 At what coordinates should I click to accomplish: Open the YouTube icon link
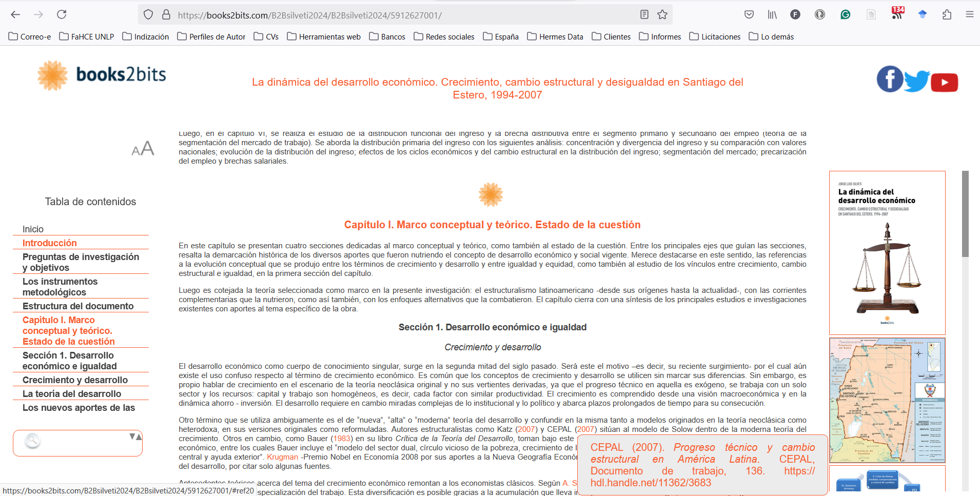(x=944, y=82)
